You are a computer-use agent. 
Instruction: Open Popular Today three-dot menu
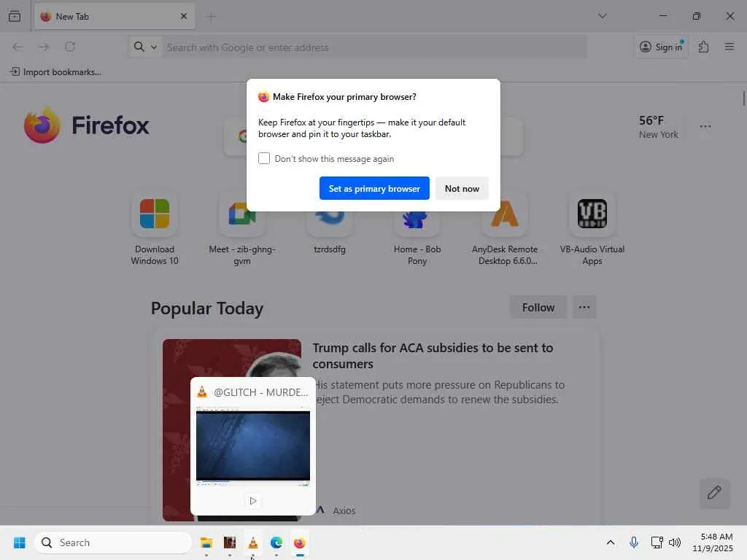pos(584,308)
